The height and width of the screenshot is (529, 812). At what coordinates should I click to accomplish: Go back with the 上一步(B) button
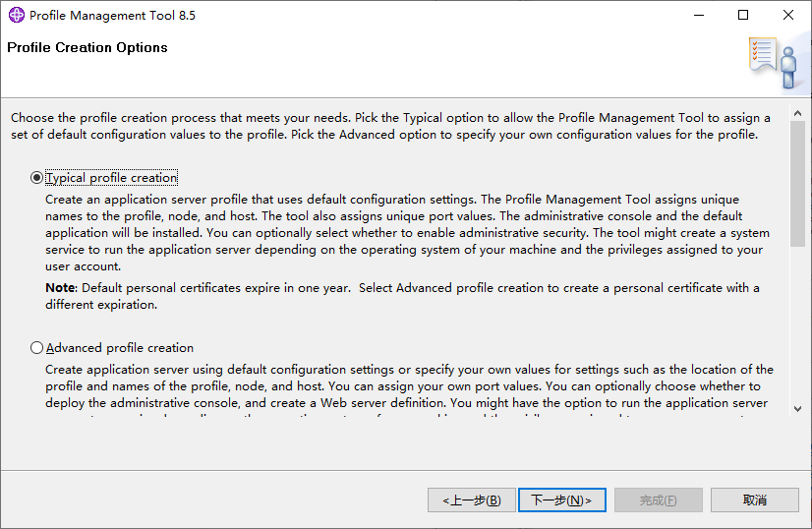[472, 500]
